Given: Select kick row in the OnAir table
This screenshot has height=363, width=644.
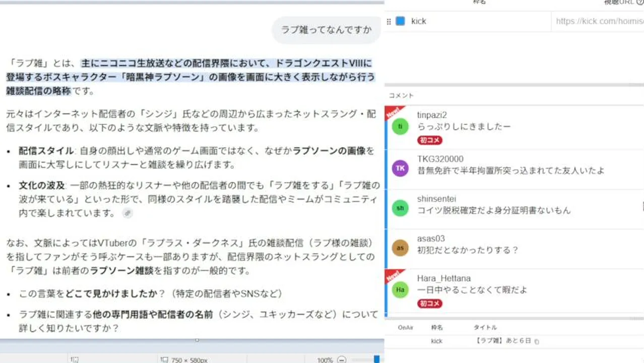Looking at the screenshot, I should 514,341.
